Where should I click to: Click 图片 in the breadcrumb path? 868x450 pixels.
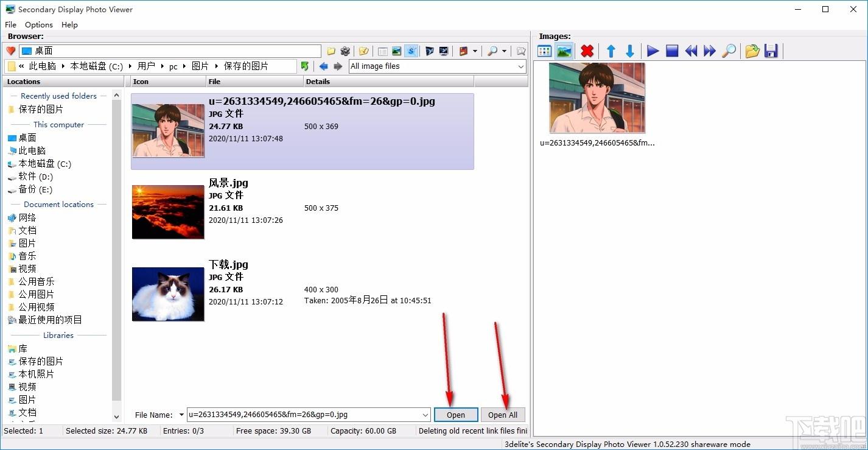200,66
